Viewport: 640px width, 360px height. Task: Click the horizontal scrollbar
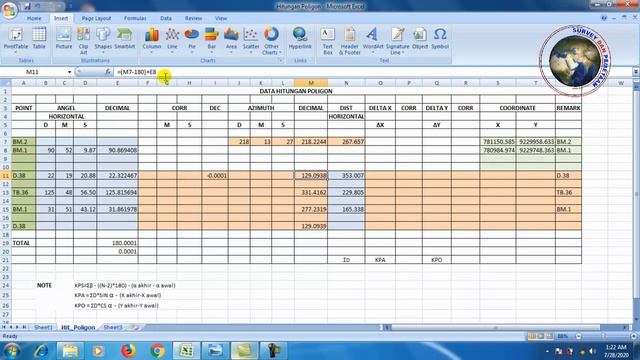click(x=496, y=327)
